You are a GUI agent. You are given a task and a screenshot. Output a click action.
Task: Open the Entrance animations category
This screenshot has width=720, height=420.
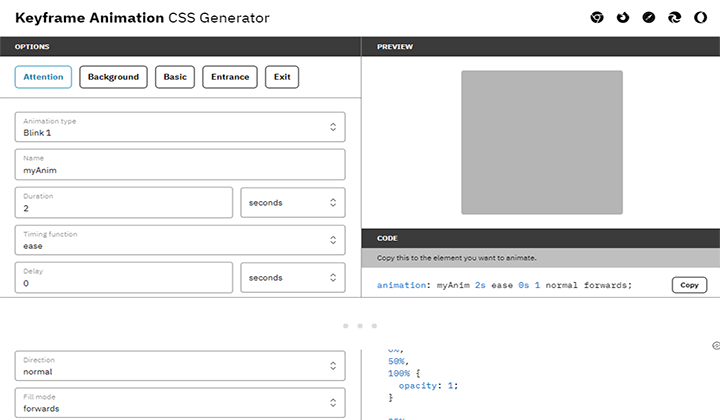pos(230,77)
